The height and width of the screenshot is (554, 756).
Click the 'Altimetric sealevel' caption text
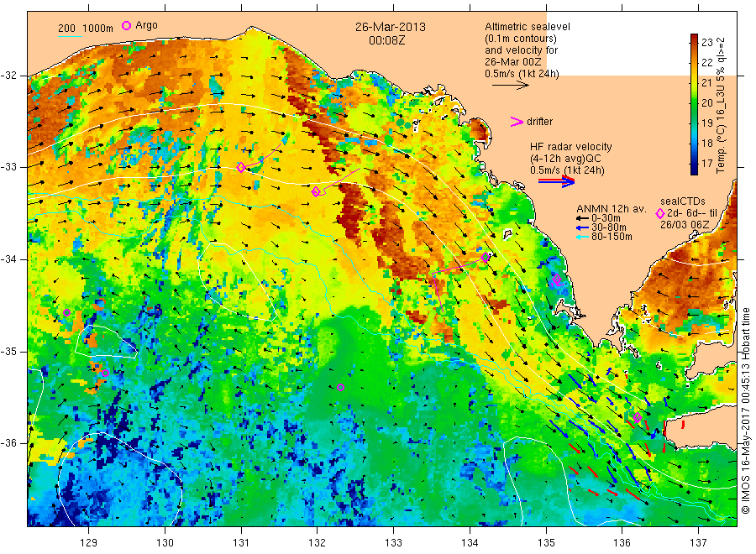(x=528, y=27)
